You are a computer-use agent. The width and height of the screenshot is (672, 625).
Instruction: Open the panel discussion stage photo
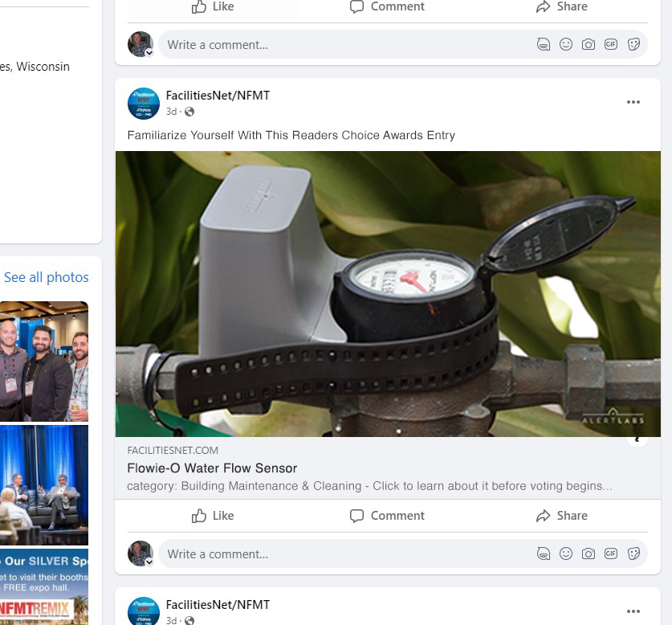44,485
